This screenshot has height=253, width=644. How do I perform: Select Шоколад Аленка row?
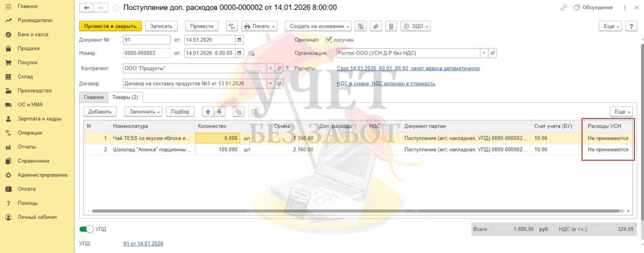pos(358,150)
